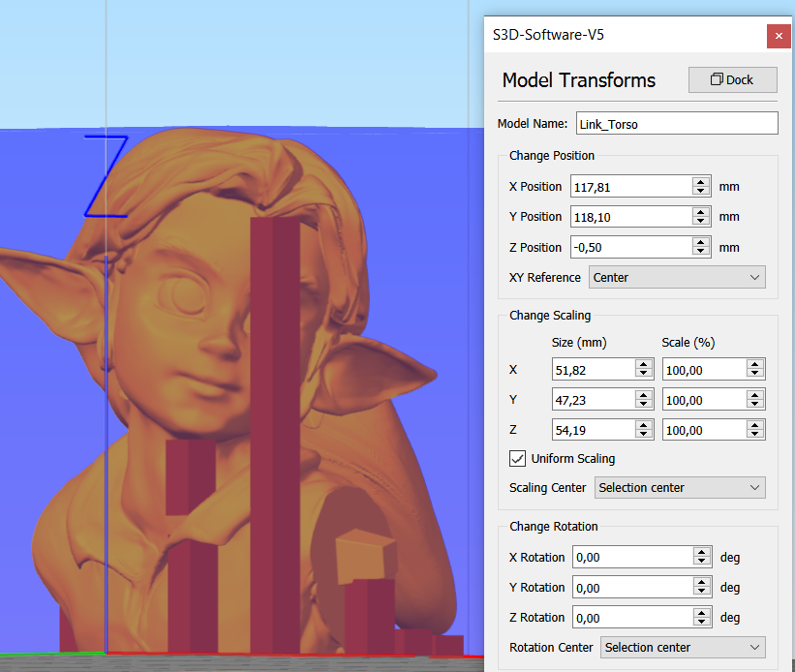Increase X size with up arrow
This screenshot has width=795, height=672.
click(x=643, y=365)
